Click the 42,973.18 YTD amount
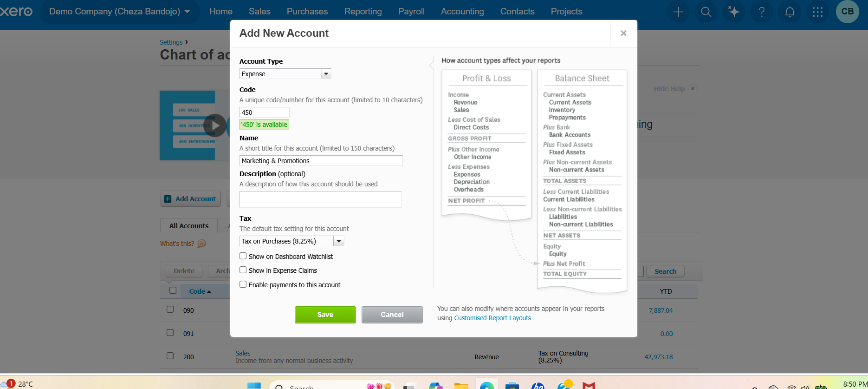Viewport: 868px width, 389px height. tap(658, 357)
